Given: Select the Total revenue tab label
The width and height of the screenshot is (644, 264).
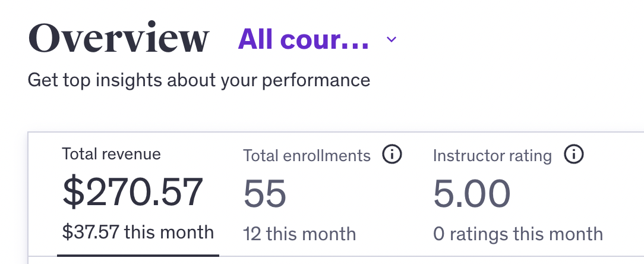Looking at the screenshot, I should [111, 154].
